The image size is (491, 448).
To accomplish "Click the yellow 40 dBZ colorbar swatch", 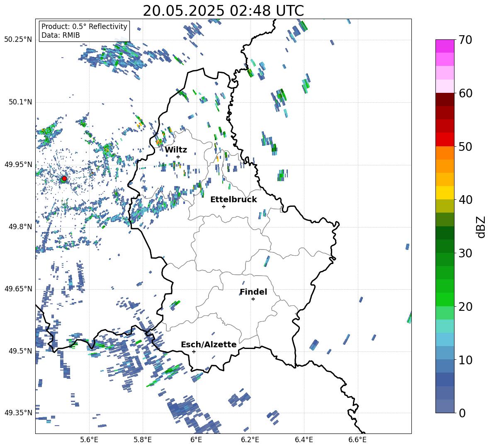I will tap(445, 193).
